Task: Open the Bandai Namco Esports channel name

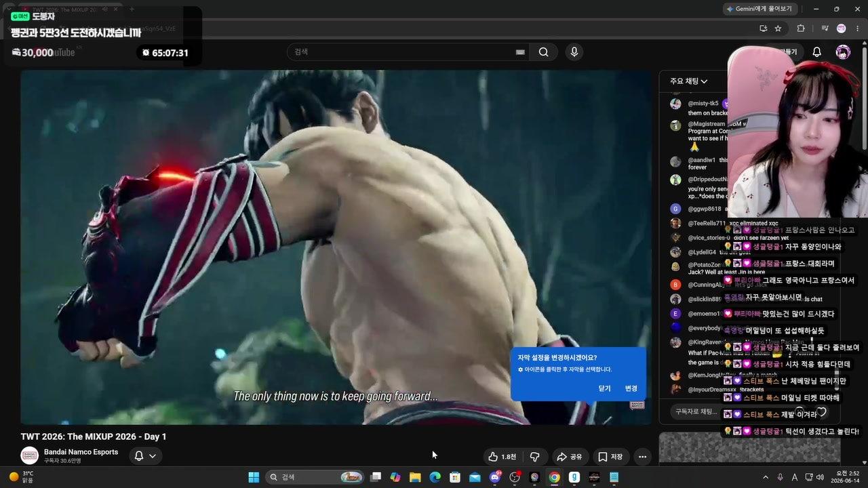Action: point(81,452)
